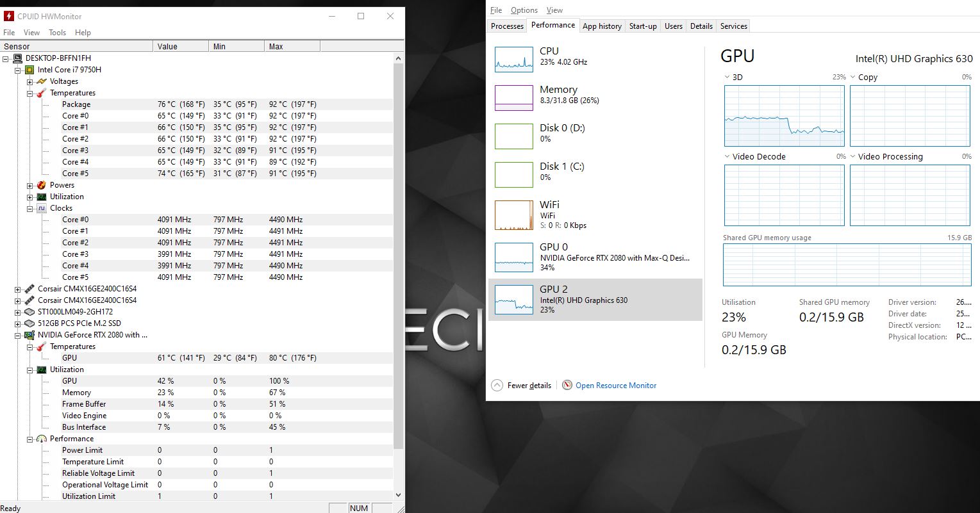Viewport: 980px width, 513px height.
Task: Click the Voltages lightning icon under Intel Core
Action: [42, 81]
